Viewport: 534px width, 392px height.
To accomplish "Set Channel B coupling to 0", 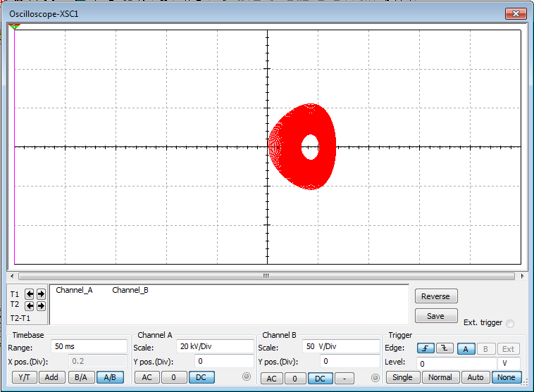I will (295, 379).
